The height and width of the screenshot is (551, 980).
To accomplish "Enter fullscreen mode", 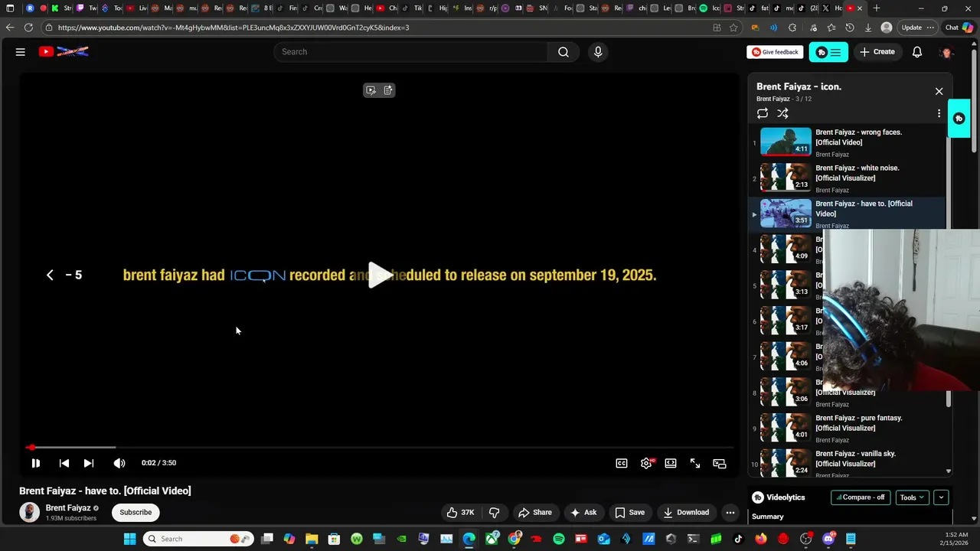I will coord(695,463).
